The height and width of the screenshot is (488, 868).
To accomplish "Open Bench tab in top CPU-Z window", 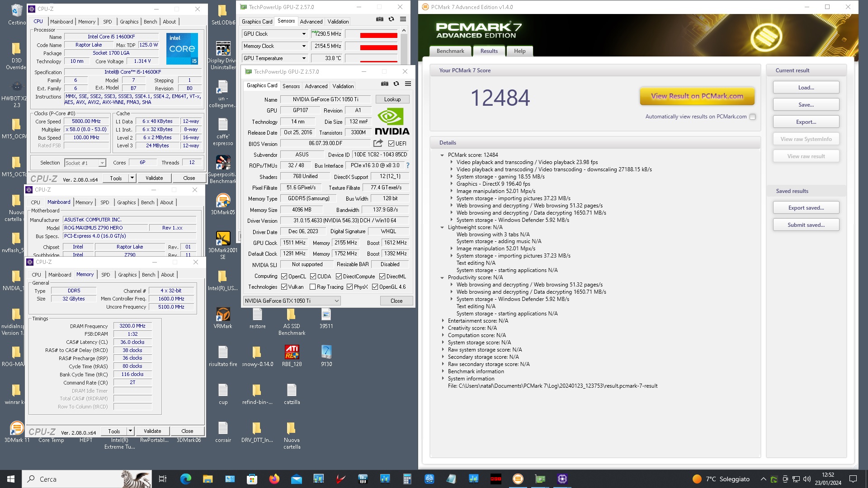I will pyautogui.click(x=151, y=22).
